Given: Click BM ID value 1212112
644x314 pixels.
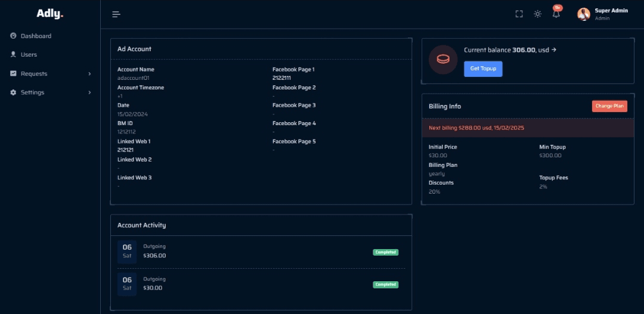Looking at the screenshot, I should coord(126,132).
